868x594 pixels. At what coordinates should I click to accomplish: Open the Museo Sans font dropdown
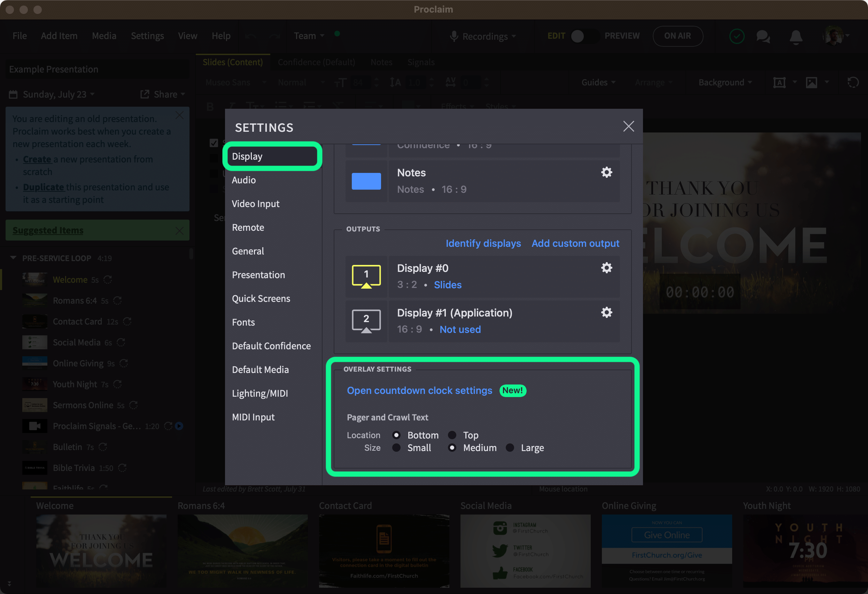click(x=236, y=82)
